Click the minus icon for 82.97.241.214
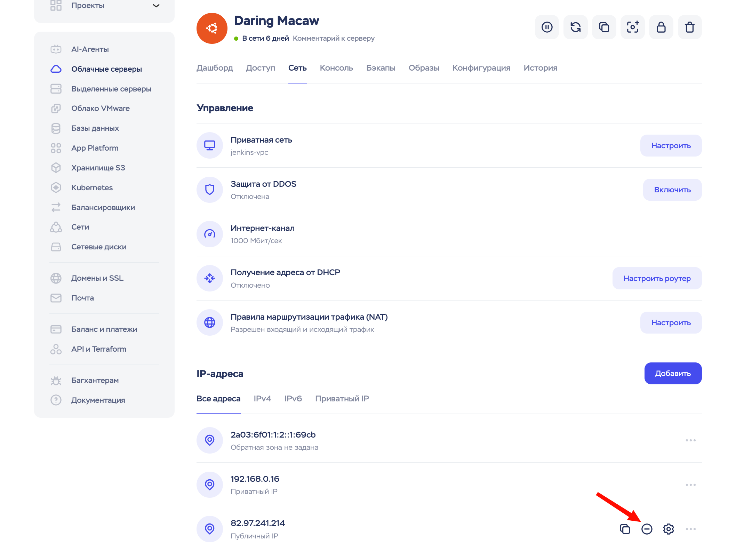Screen dimensions: 752x560 (x=647, y=529)
